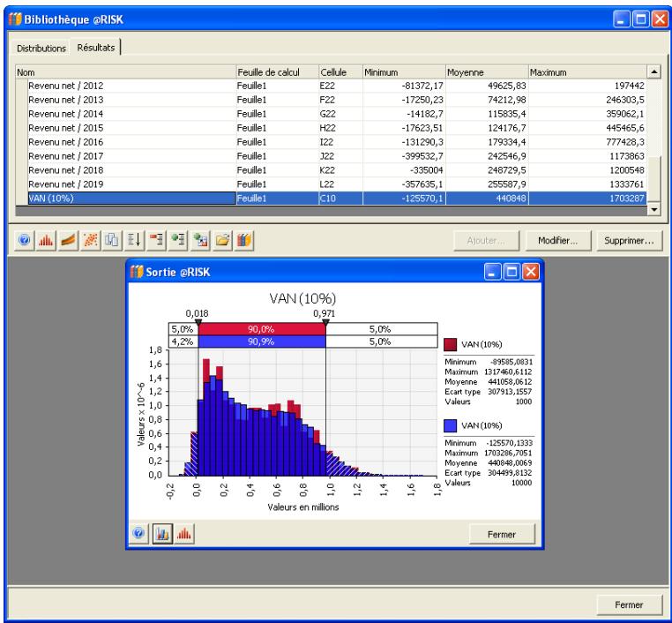Click the results list scroll down arrow
The height and width of the screenshot is (623, 672).
tap(653, 210)
